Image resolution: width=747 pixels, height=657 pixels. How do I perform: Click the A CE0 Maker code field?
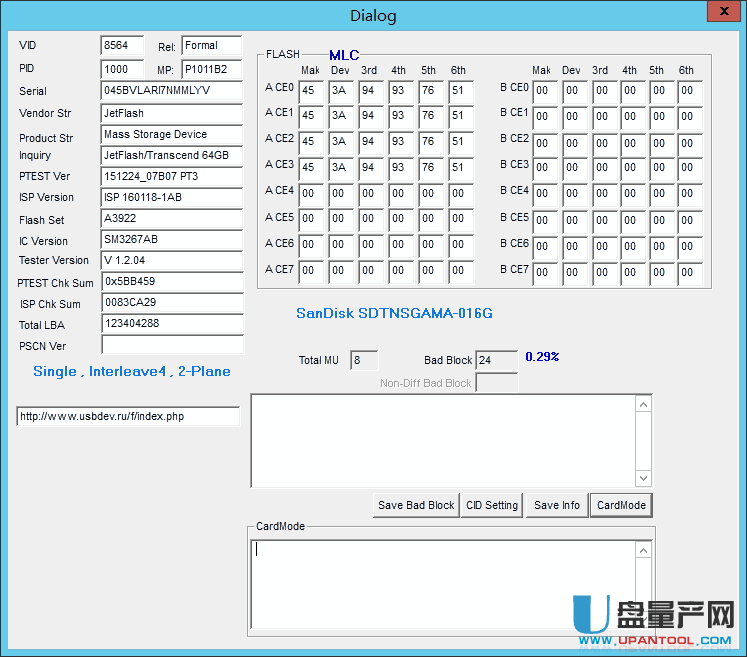click(312, 90)
